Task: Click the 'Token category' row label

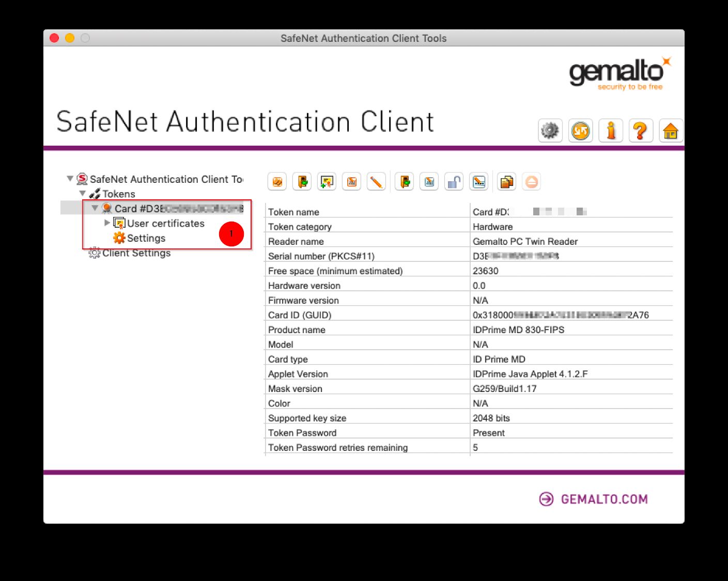Action: point(300,227)
